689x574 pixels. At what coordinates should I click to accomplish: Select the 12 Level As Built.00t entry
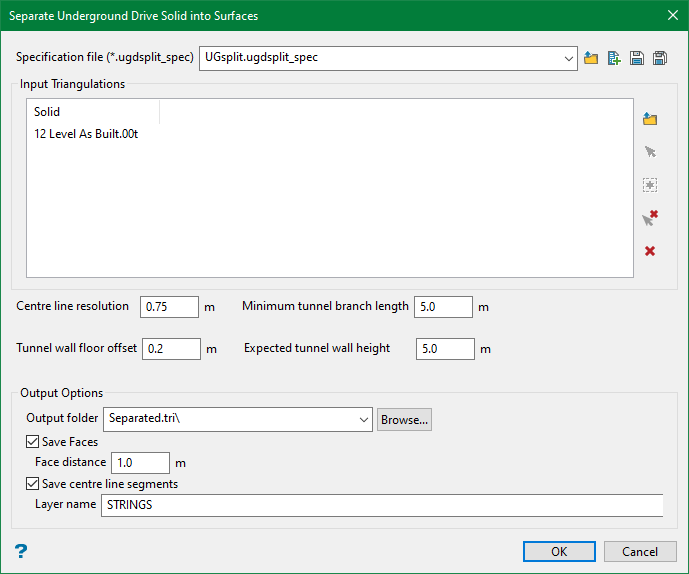(86, 134)
